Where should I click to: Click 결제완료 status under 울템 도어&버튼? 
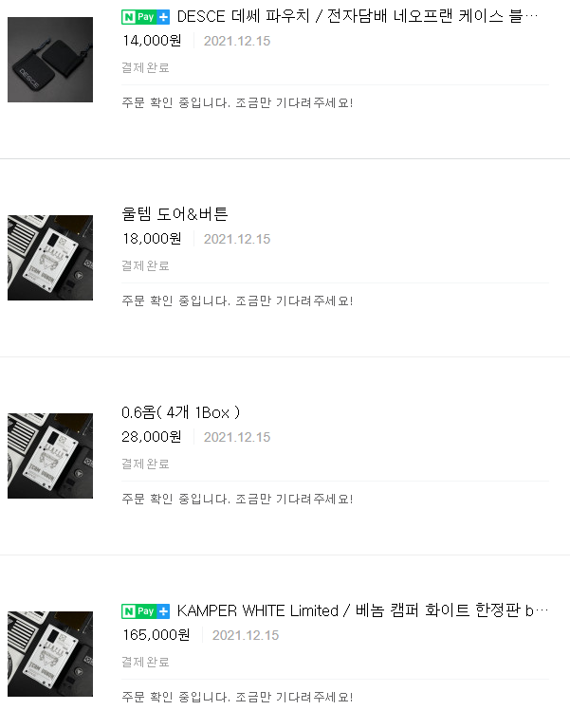click(x=145, y=265)
